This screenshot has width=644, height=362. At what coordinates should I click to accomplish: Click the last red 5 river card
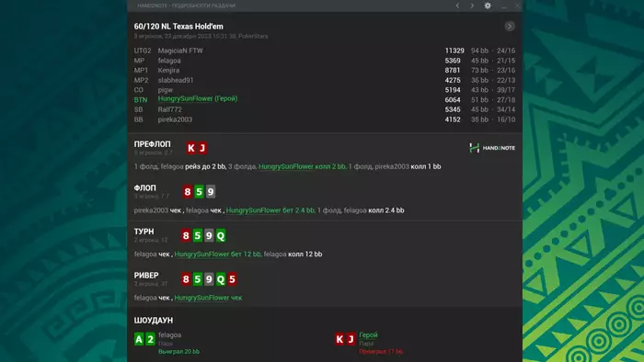[x=232, y=279]
